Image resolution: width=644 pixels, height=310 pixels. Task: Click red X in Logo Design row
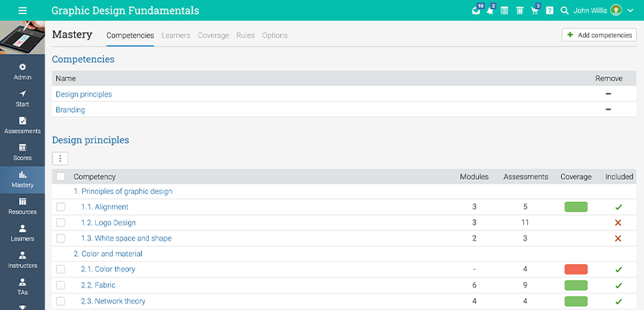617,222
